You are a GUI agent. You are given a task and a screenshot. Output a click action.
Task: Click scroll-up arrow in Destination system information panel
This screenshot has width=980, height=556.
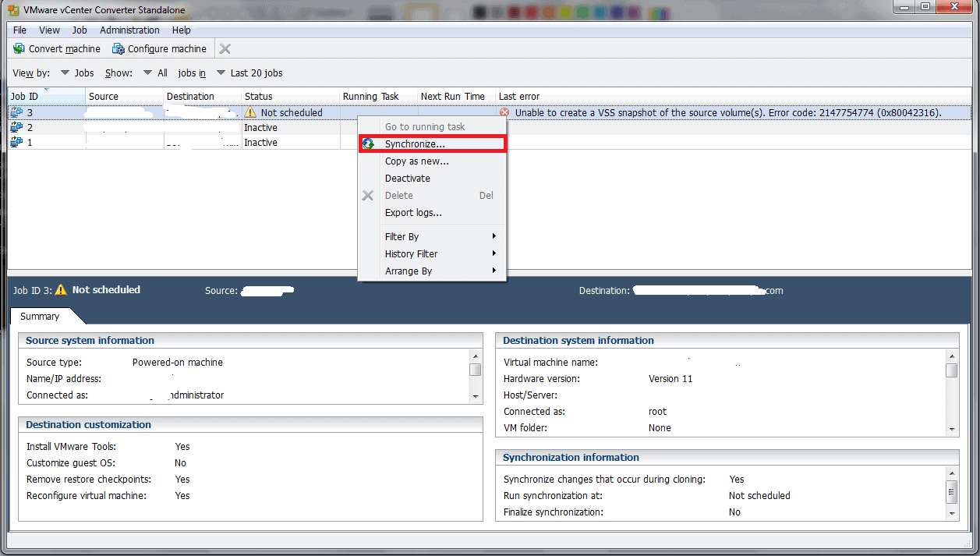click(952, 356)
